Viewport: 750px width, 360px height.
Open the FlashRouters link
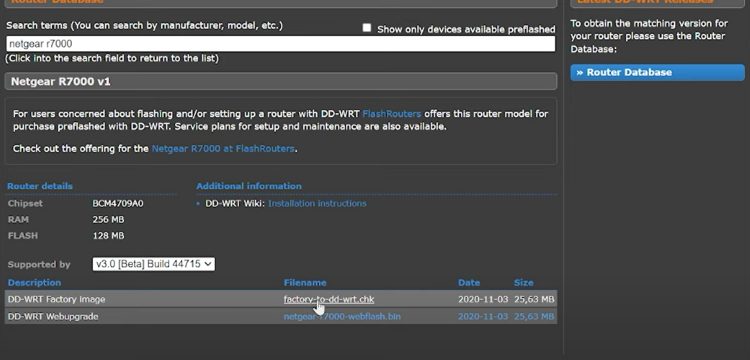tap(392, 114)
